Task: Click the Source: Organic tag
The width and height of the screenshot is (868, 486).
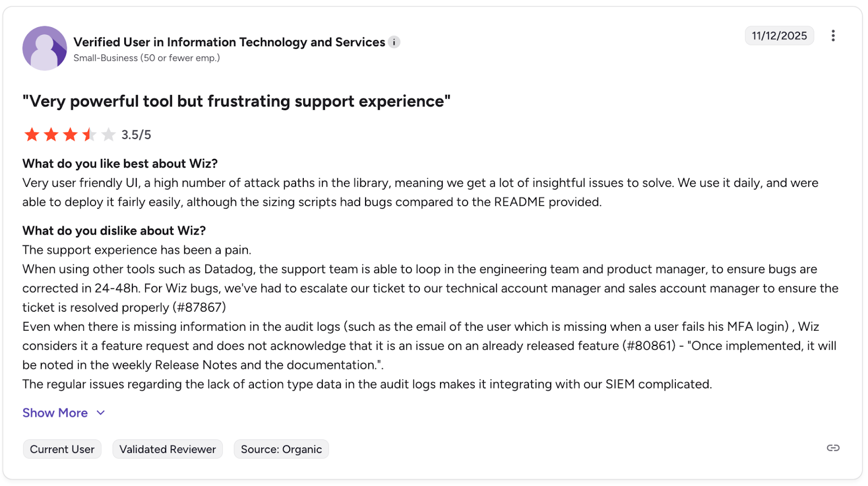Action: [281, 449]
